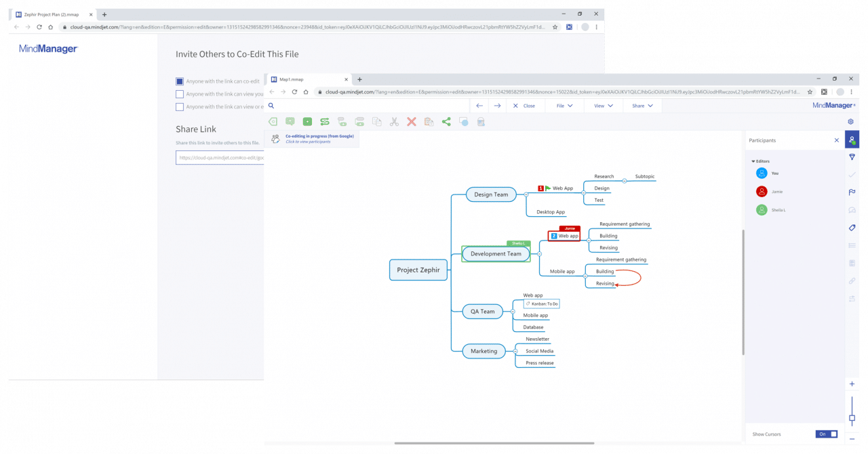Click the red delete X toolbar icon
Screen dimensions: 868x454
(x=411, y=122)
